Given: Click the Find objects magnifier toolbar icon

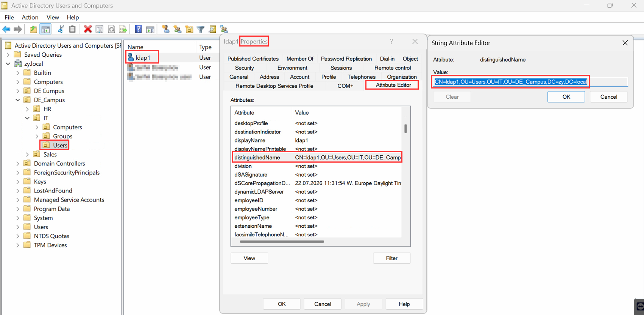Looking at the screenshot, I should click(212, 29).
